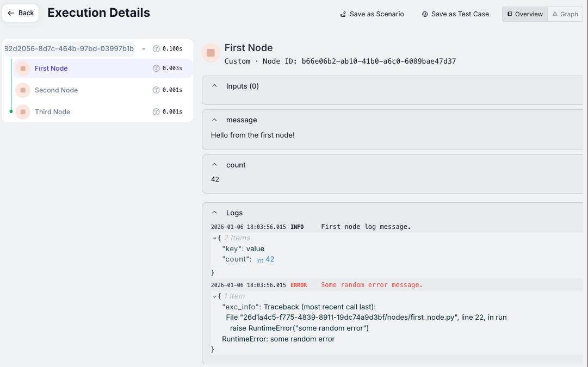Click the First Node status icon
This screenshot has height=367, width=588.
(x=22, y=68)
